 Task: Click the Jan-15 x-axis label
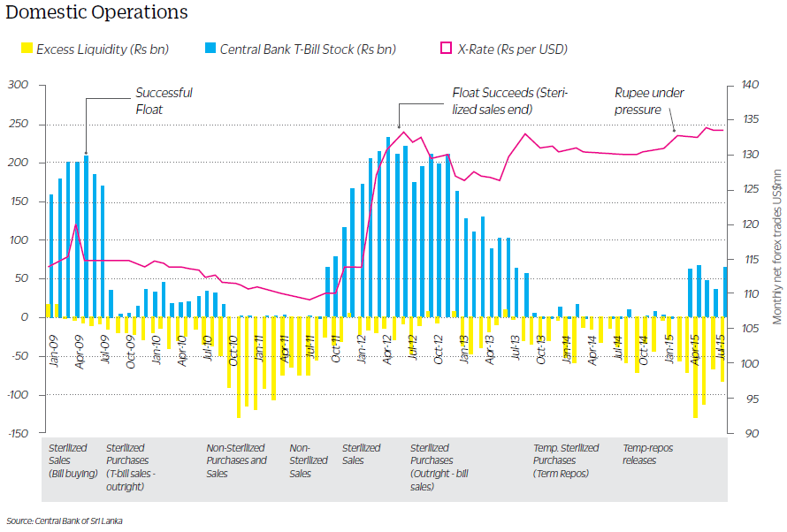tap(669, 349)
